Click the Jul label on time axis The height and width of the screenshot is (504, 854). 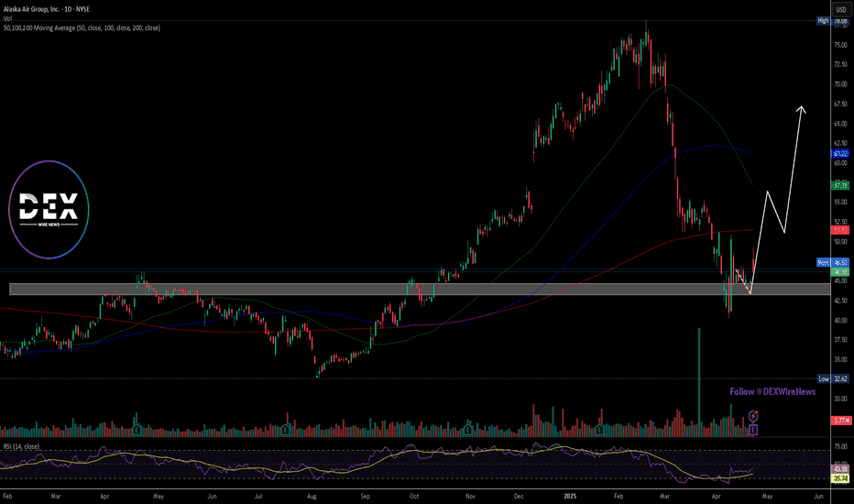pos(258,497)
